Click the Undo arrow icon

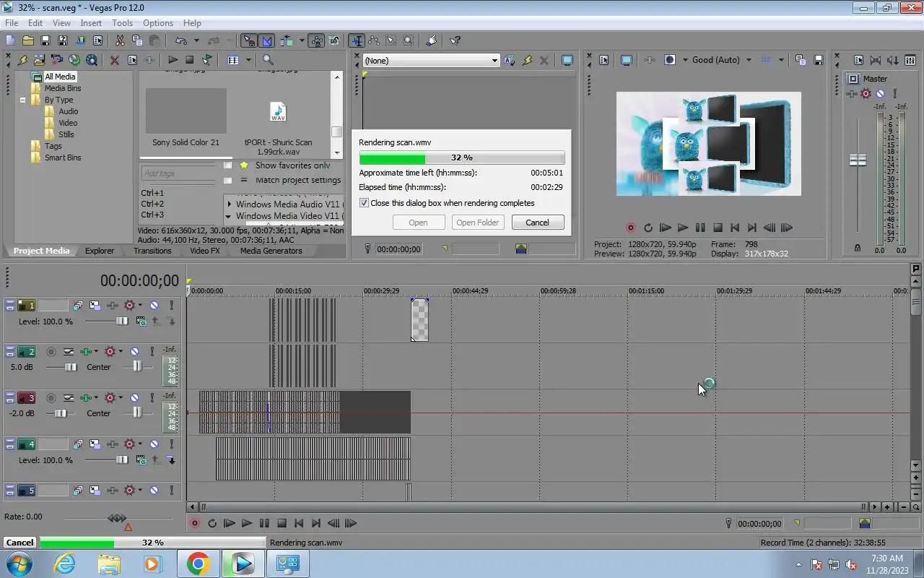[x=180, y=41]
